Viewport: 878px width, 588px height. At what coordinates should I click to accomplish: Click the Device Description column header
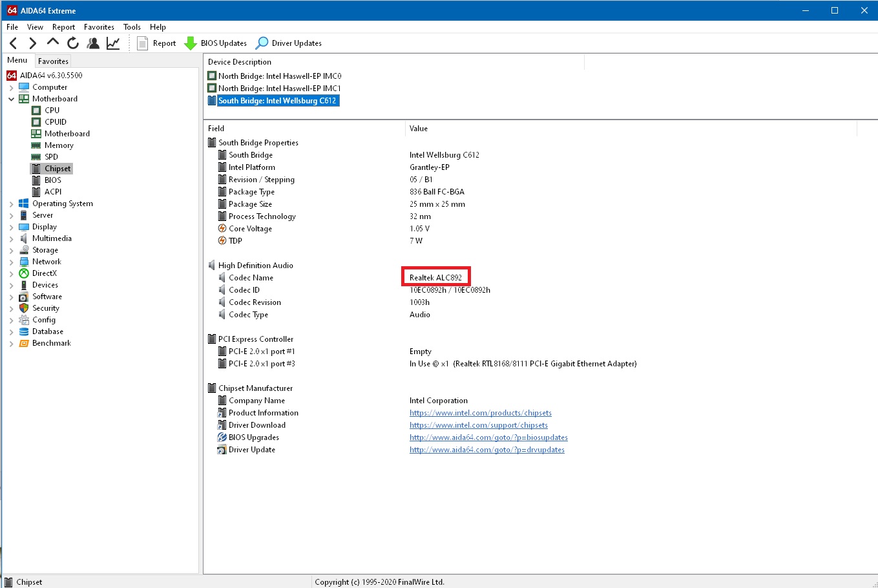[x=394, y=62]
